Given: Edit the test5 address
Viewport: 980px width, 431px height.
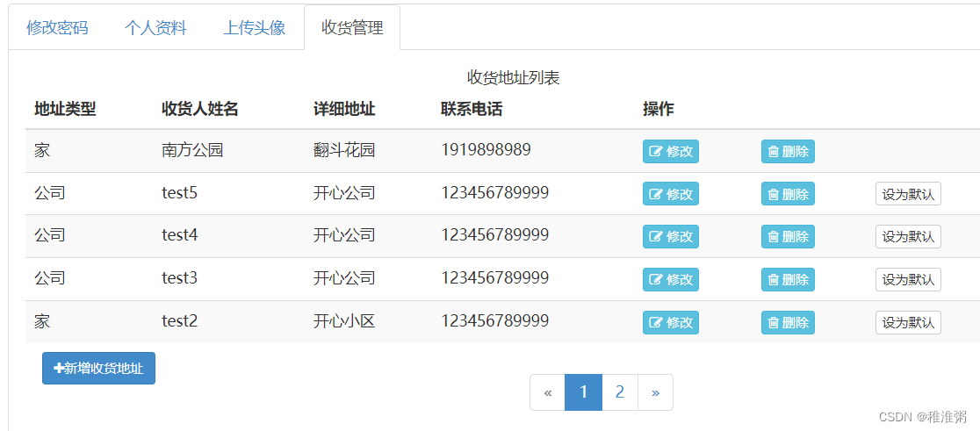Looking at the screenshot, I should point(671,194).
